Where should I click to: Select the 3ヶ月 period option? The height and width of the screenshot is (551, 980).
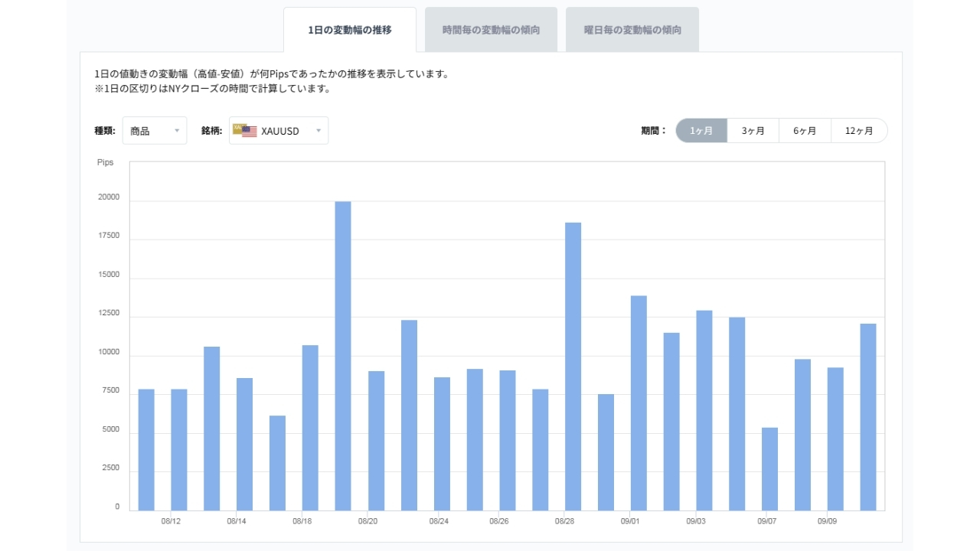753,131
